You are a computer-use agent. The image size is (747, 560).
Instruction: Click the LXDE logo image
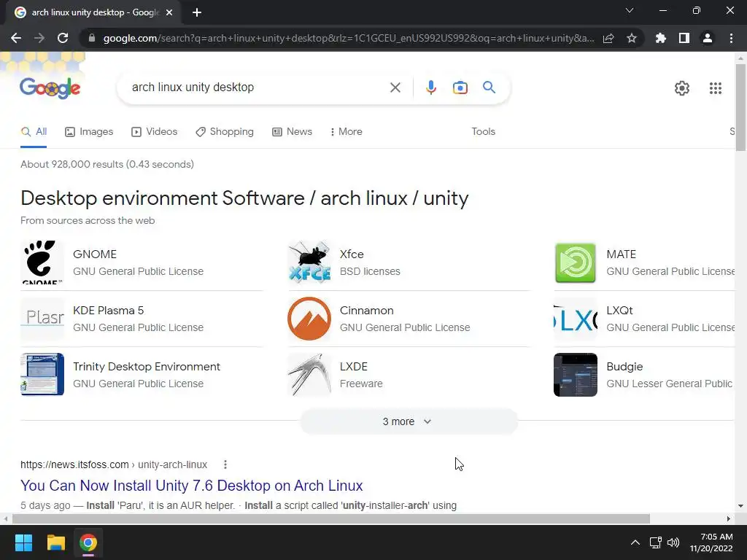[309, 375]
